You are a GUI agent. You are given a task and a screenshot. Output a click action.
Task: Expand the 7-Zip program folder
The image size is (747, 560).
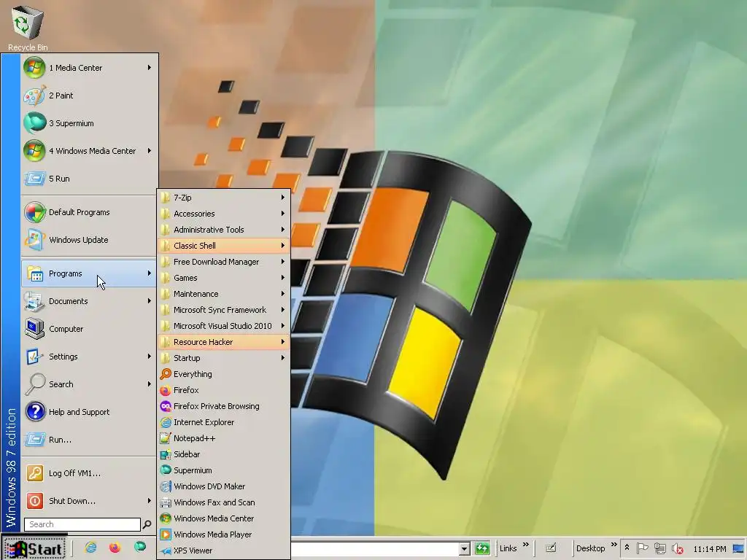click(223, 197)
